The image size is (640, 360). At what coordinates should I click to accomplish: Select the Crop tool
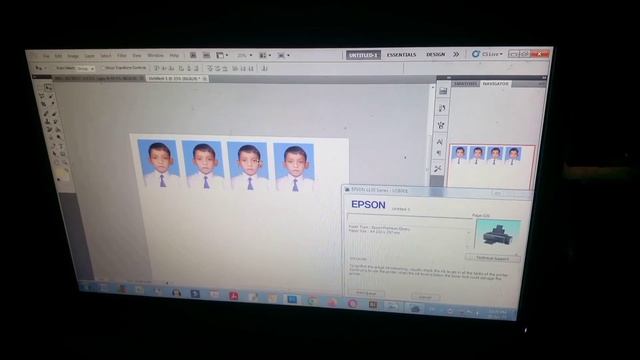44,104
